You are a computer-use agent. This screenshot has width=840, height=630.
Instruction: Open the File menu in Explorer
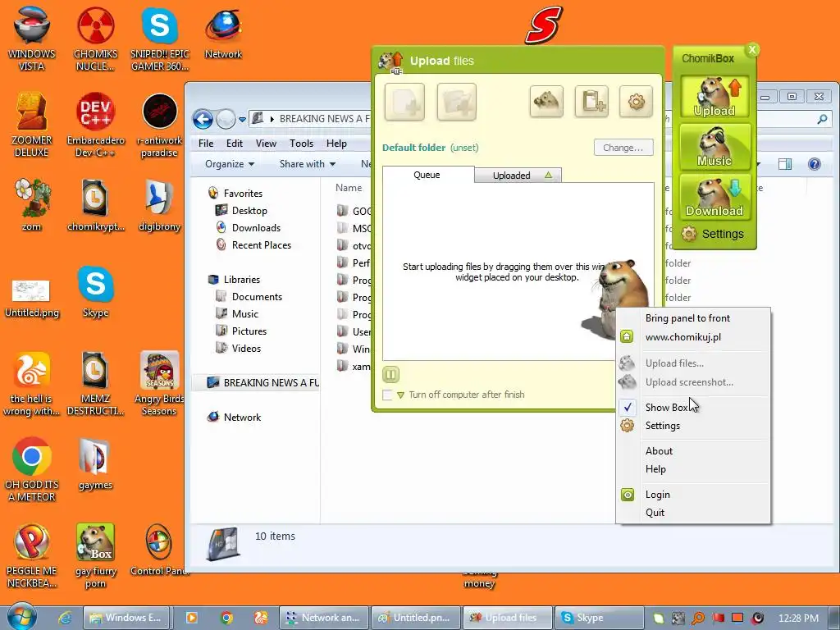coord(206,144)
